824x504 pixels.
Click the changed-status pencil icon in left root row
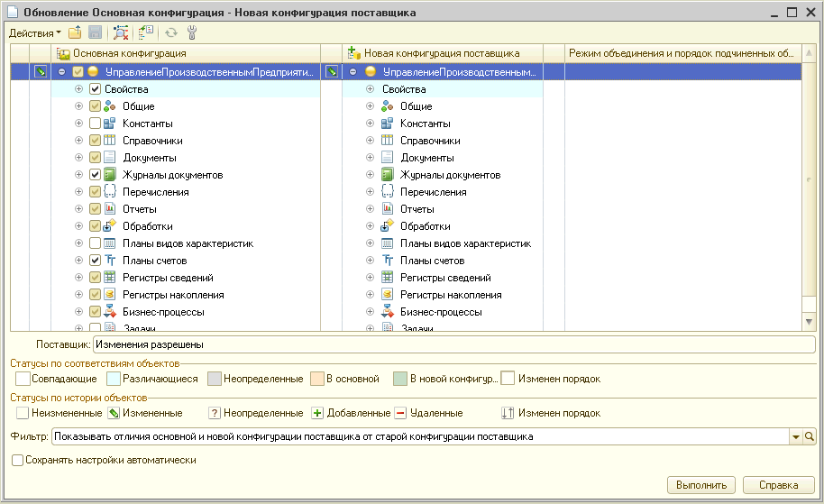(41, 71)
